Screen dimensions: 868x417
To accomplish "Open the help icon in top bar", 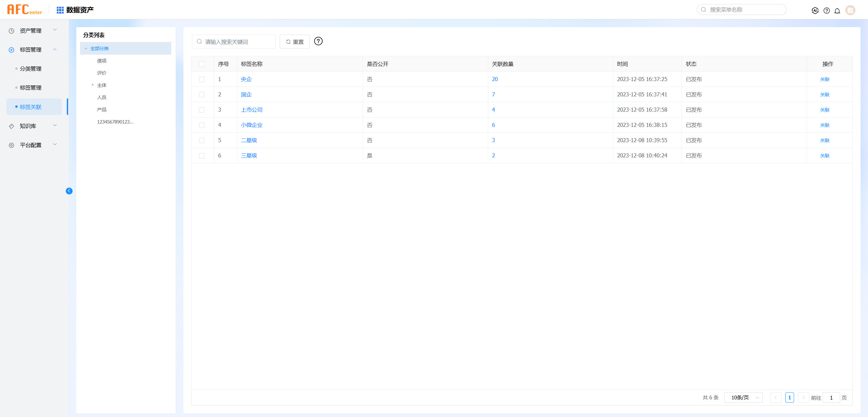I will click(x=827, y=11).
